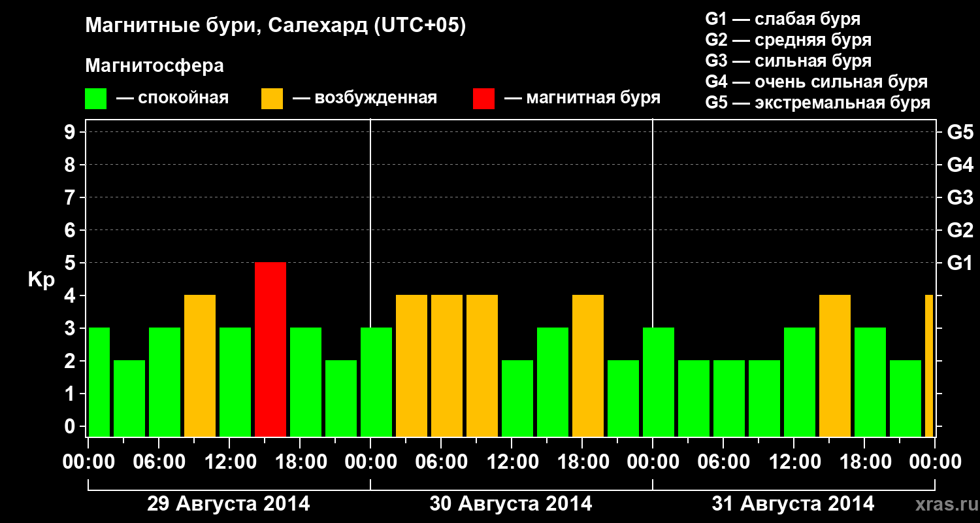Click the 'Магнитосфера' heading

point(154,66)
